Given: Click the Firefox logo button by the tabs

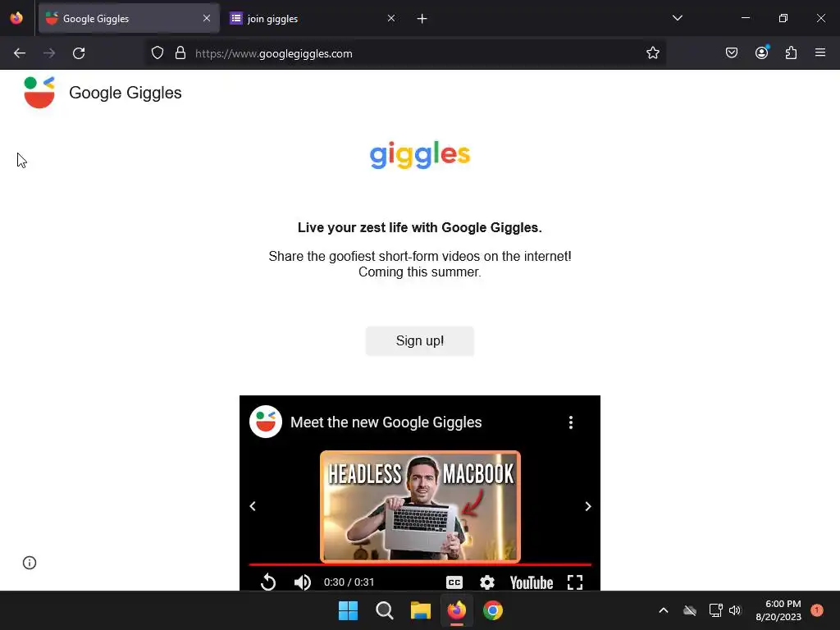Looking at the screenshot, I should pos(16,18).
